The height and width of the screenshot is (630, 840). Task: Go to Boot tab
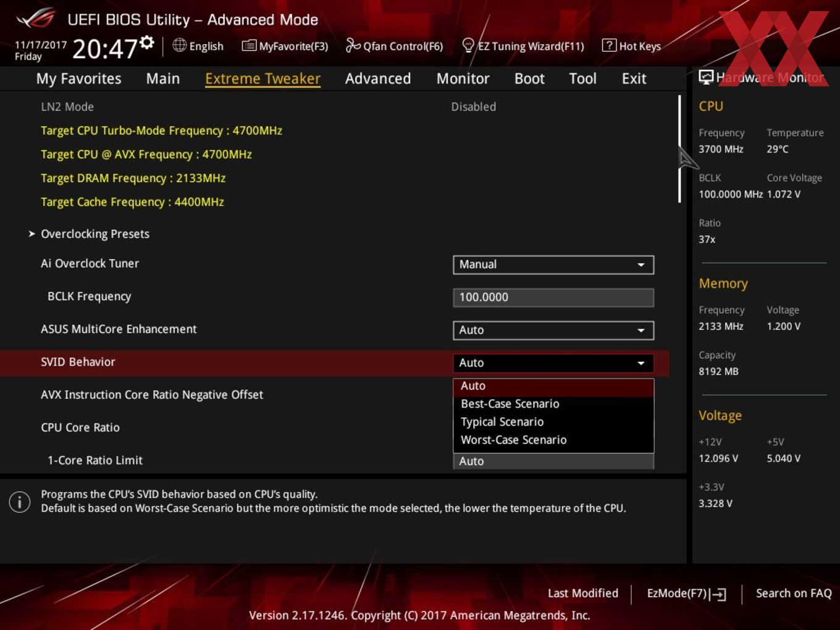pyautogui.click(x=529, y=78)
